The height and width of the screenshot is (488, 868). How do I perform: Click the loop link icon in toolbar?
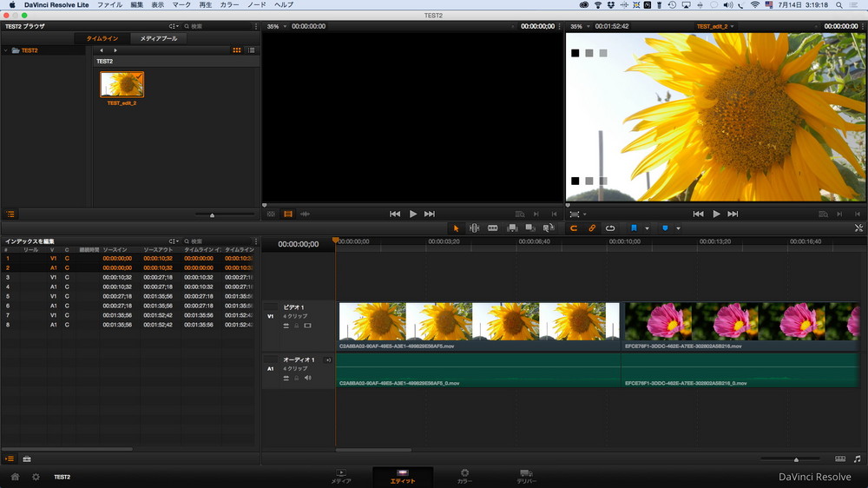point(610,228)
